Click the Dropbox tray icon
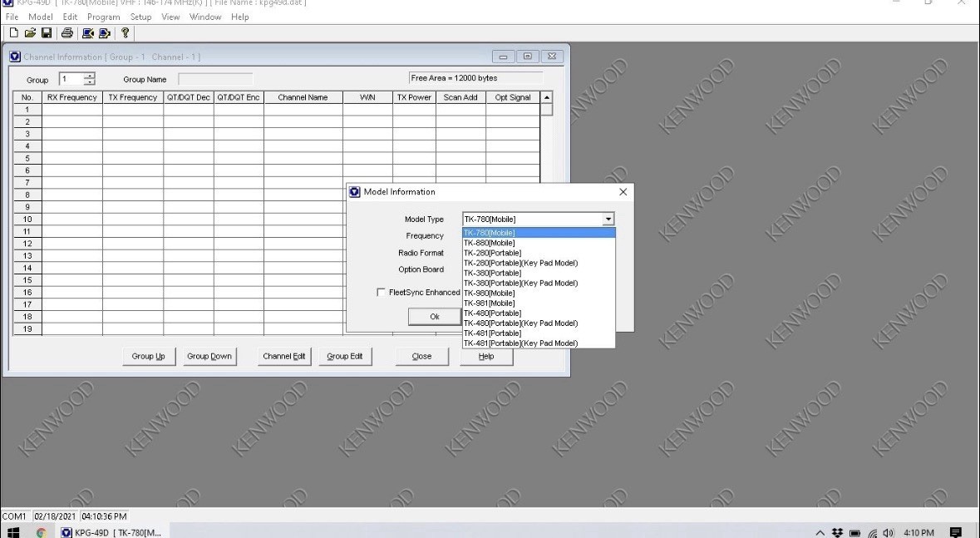This screenshot has width=980, height=538. pyautogui.click(x=838, y=533)
